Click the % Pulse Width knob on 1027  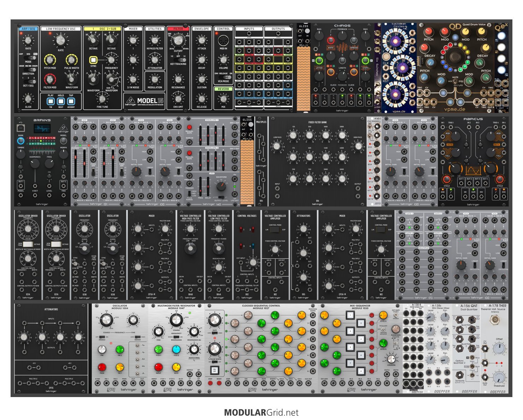click(214, 349)
